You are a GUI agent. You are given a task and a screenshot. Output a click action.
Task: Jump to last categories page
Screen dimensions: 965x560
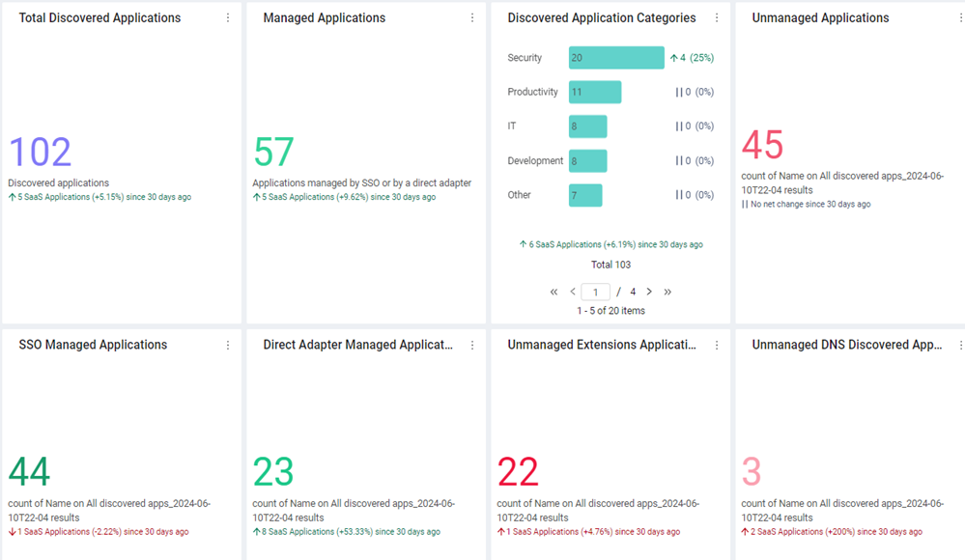(667, 292)
